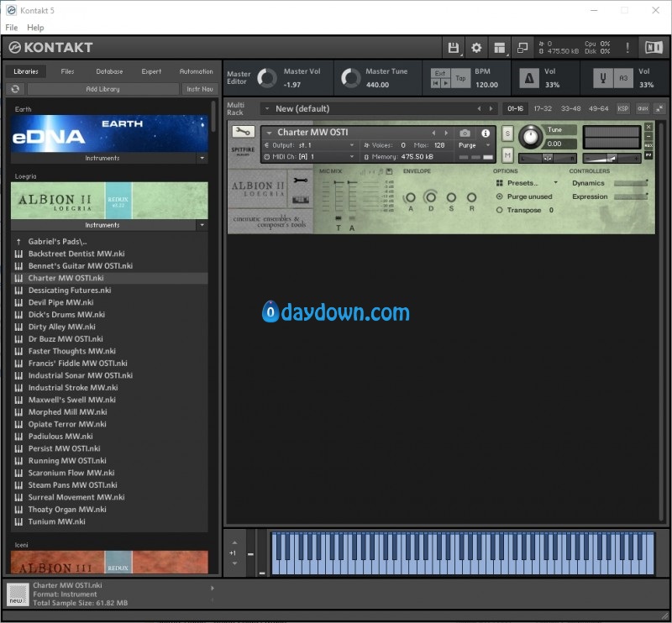Shift keyboard octave down arrow
Viewport: 672px width, 623px height.
point(234,563)
